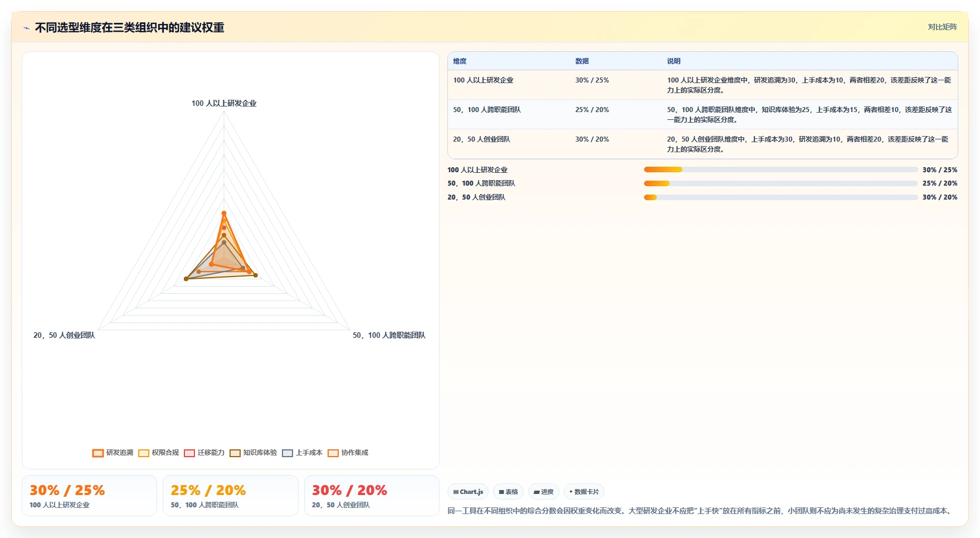Image resolution: width=980 pixels, height=538 pixels.
Task: Open the 30% / 20% stat card
Action: [x=372, y=496]
